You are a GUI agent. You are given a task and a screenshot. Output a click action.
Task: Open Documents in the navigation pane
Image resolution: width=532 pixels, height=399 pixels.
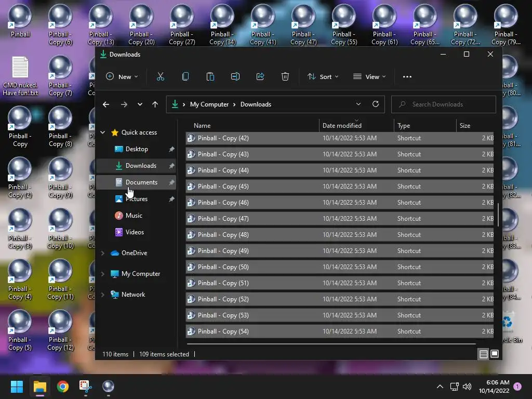pyautogui.click(x=137, y=182)
